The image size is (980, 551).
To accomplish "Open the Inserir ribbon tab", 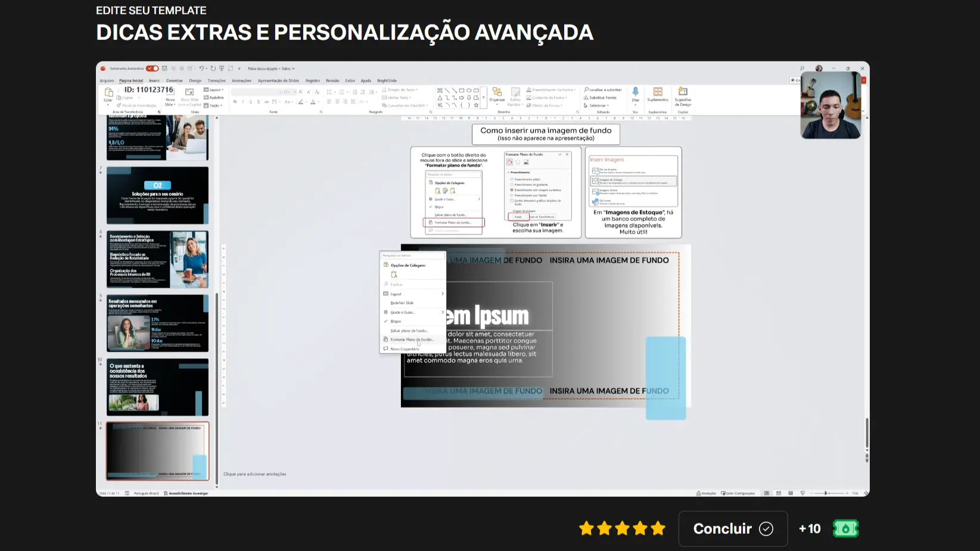I will [154, 80].
